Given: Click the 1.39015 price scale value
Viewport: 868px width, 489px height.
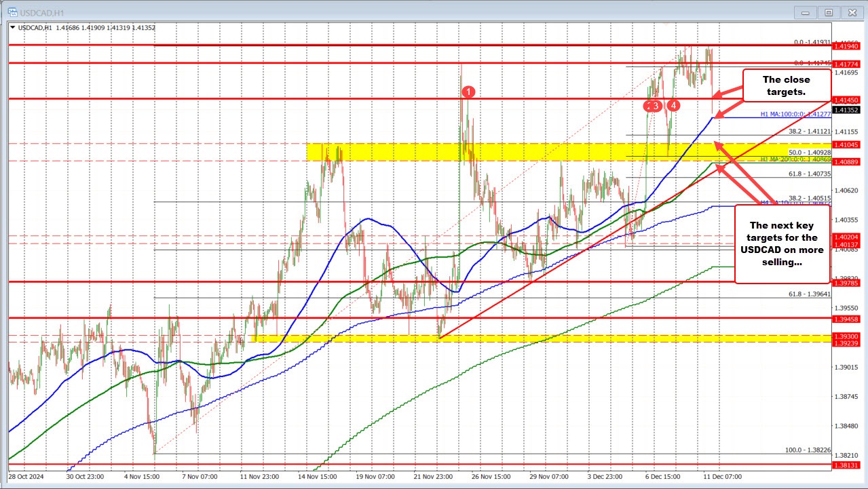Looking at the screenshot, I should (846, 367).
